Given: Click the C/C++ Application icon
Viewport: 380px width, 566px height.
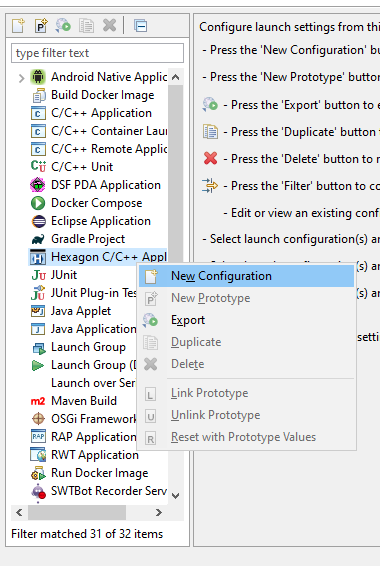Looking at the screenshot, I should tap(38, 113).
